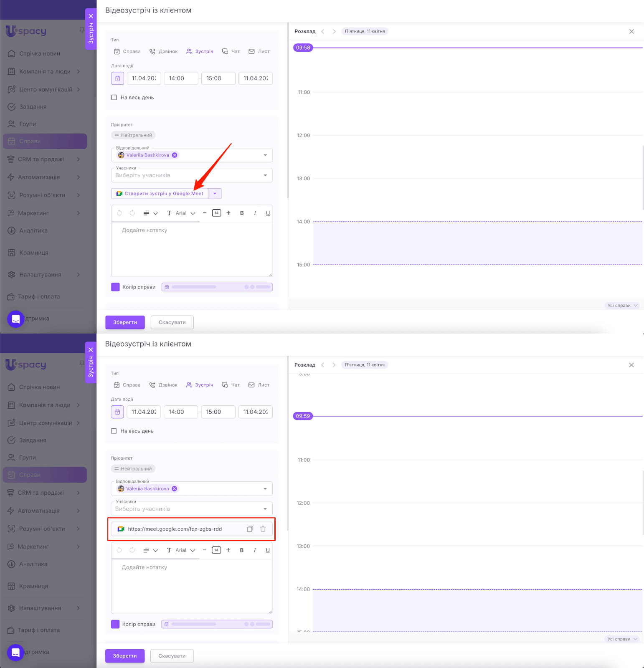Toggle italic in the lower screenshot note editor
The height and width of the screenshot is (668, 644).
click(x=255, y=550)
